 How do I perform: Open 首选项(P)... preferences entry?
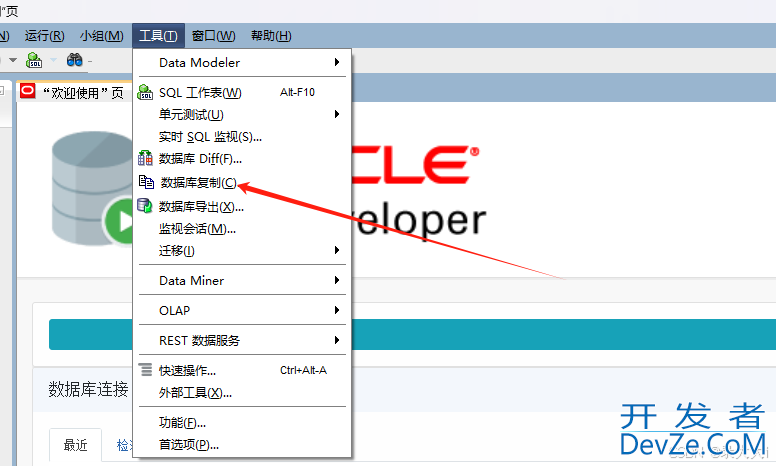[242, 445]
